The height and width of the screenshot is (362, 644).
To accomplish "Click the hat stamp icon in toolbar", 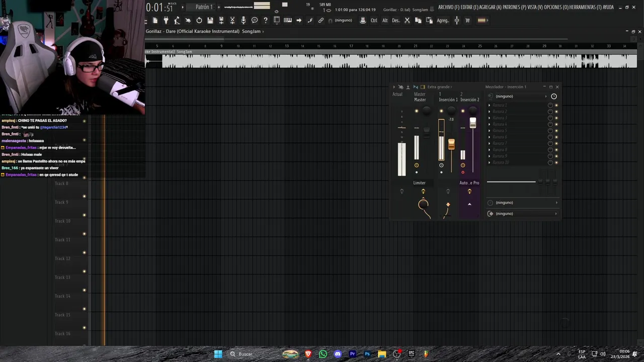I will pyautogui.click(x=363, y=20).
